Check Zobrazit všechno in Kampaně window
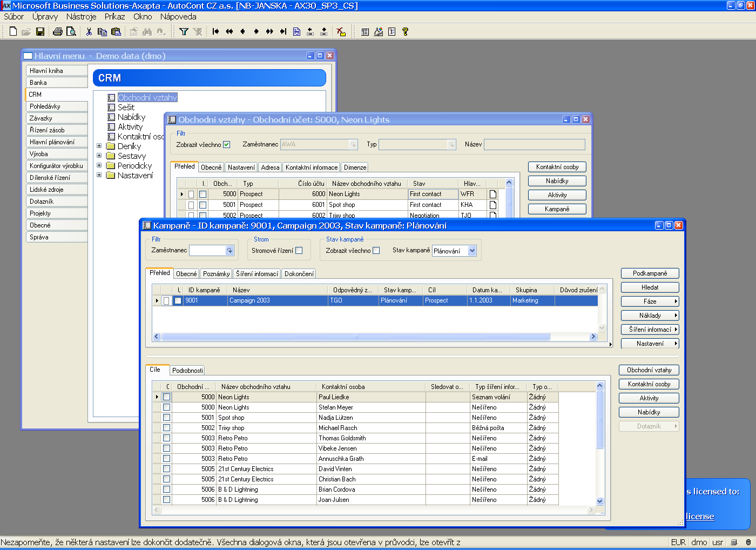Viewport: 756px width, 550px height. [x=376, y=250]
